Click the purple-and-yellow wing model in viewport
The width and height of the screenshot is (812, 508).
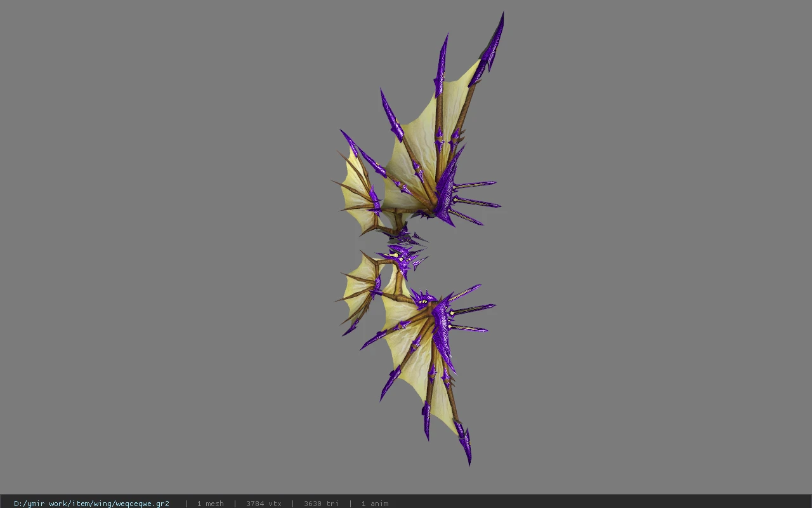pyautogui.click(x=419, y=238)
